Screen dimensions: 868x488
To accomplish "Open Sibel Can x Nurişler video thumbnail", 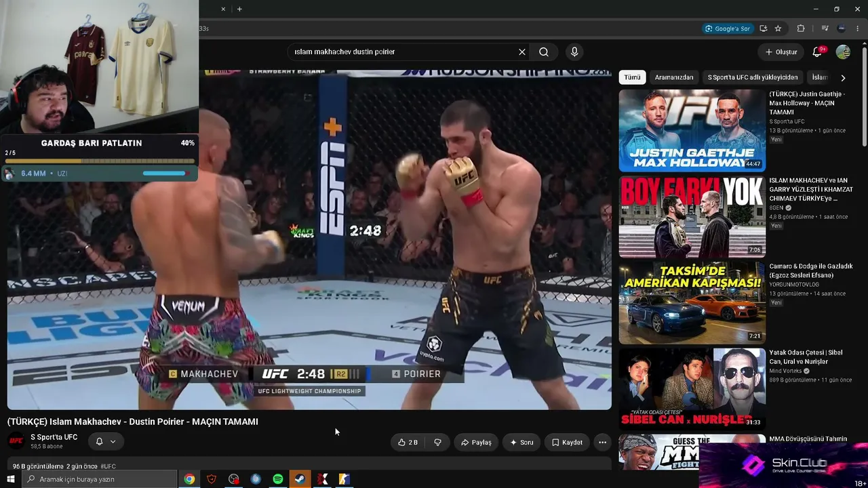I will tap(692, 389).
